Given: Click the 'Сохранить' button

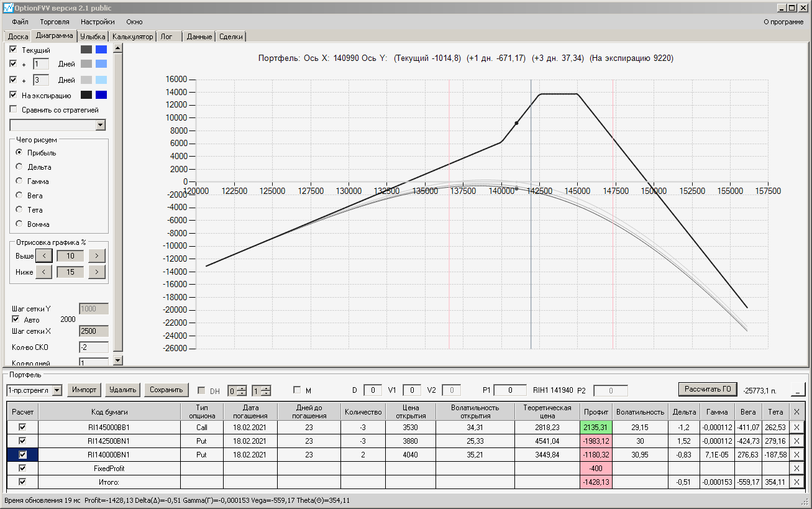Looking at the screenshot, I should [x=166, y=390].
